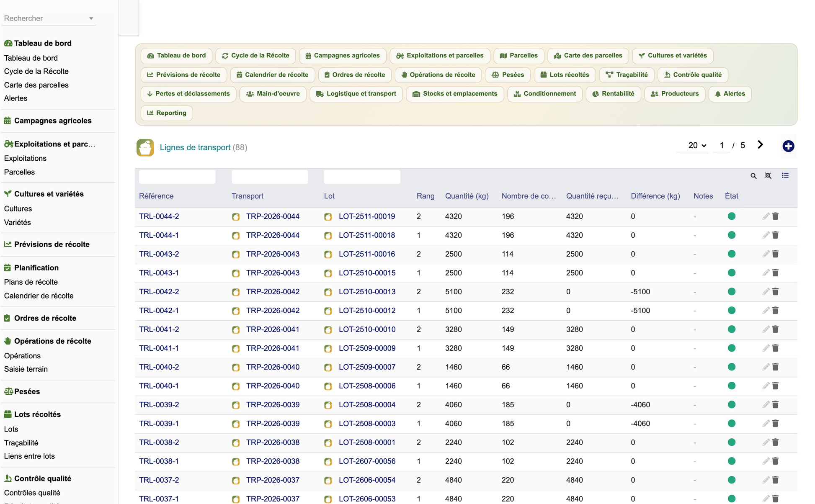The height and width of the screenshot is (504, 815).
Task: Open the Contrôle qualité tab
Action: click(693, 75)
